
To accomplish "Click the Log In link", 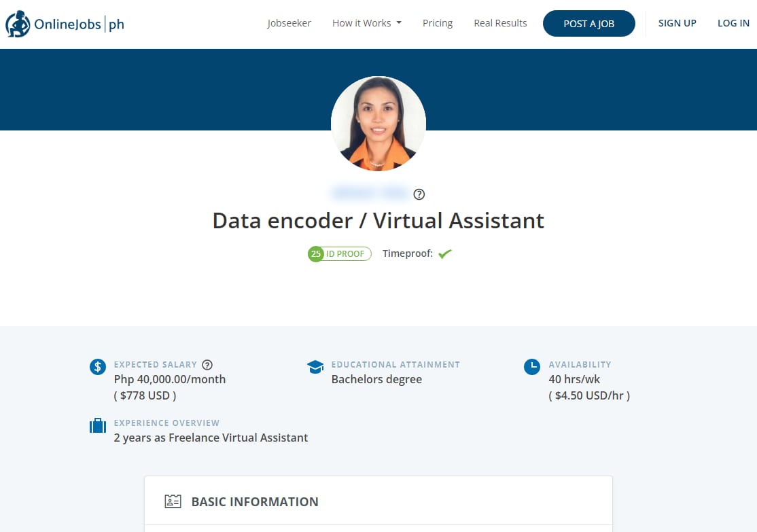I will point(733,23).
